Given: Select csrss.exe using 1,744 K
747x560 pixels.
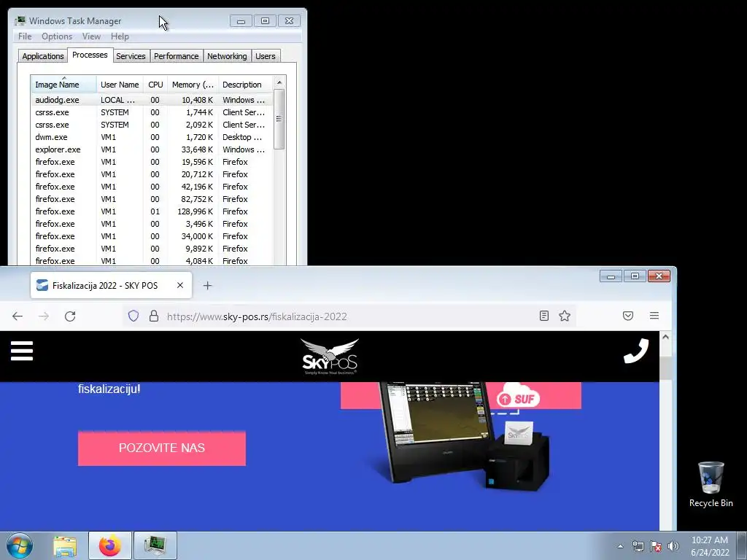Looking at the screenshot, I should (152, 112).
